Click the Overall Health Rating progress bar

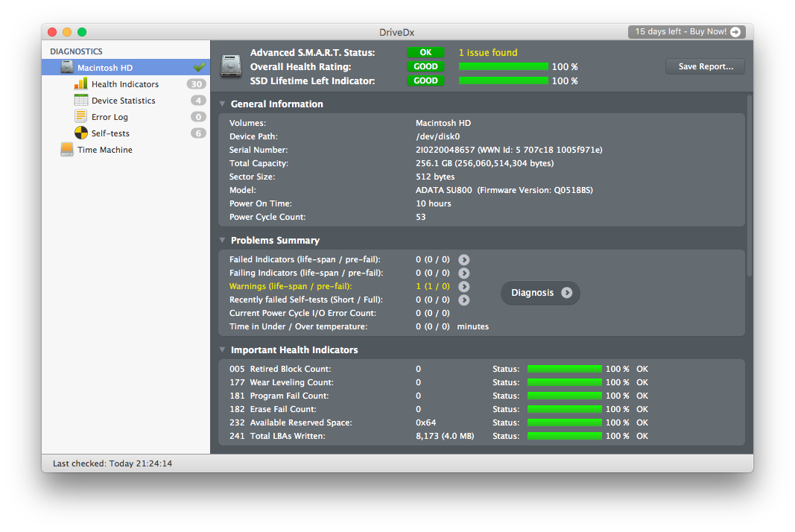point(504,66)
